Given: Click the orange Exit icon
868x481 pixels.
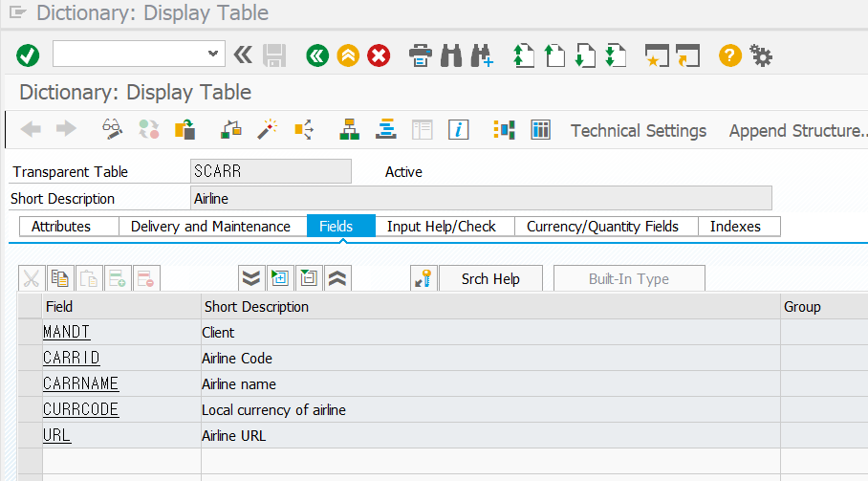Looking at the screenshot, I should tap(348, 55).
